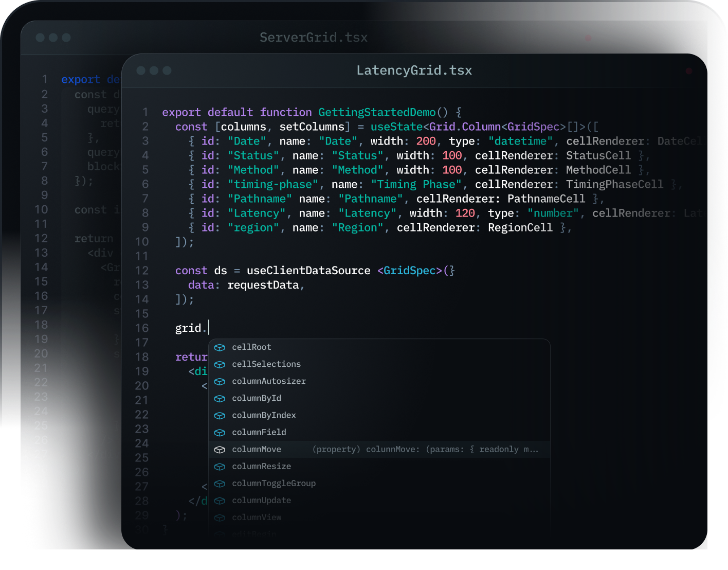This screenshot has width=728, height=570.
Task: Click the cube icon beside columnUpdate
Action: [x=220, y=501]
